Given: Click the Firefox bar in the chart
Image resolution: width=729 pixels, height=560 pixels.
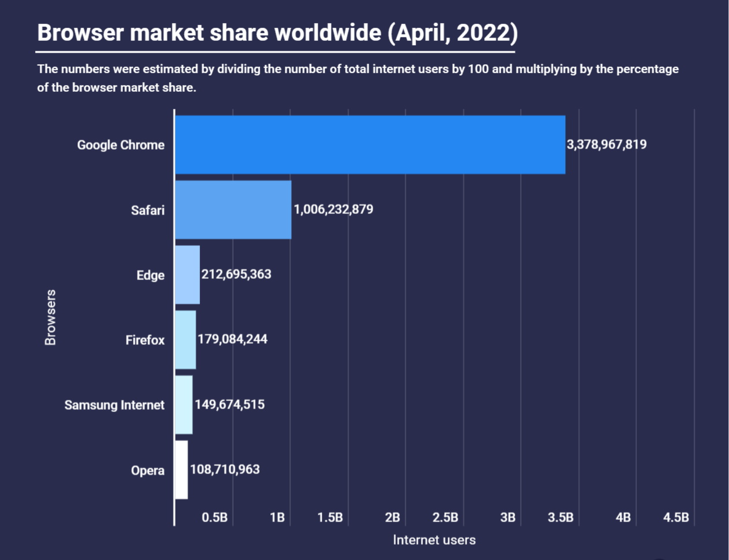Looking at the screenshot, I should 185,340.
